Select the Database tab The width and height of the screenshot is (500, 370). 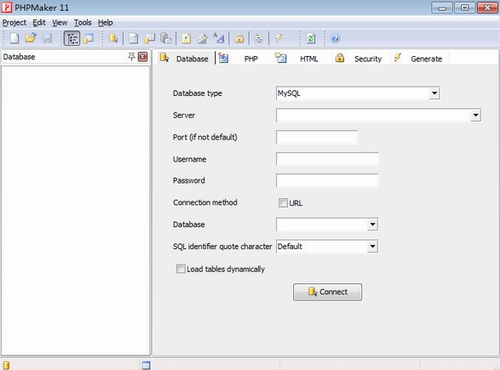(x=184, y=58)
